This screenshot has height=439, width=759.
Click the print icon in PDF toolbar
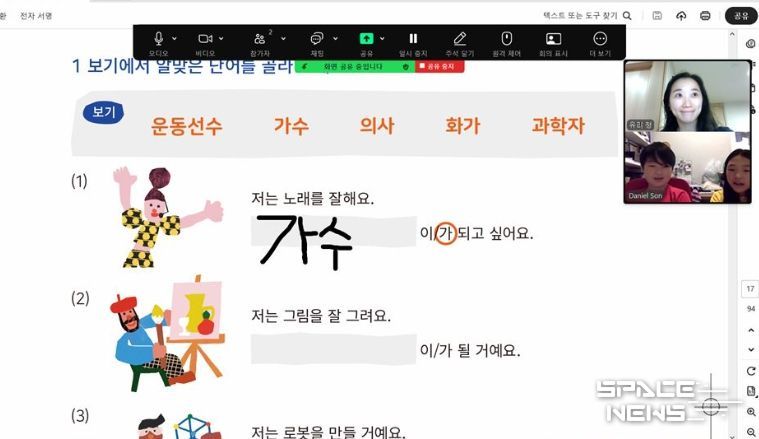pos(705,16)
